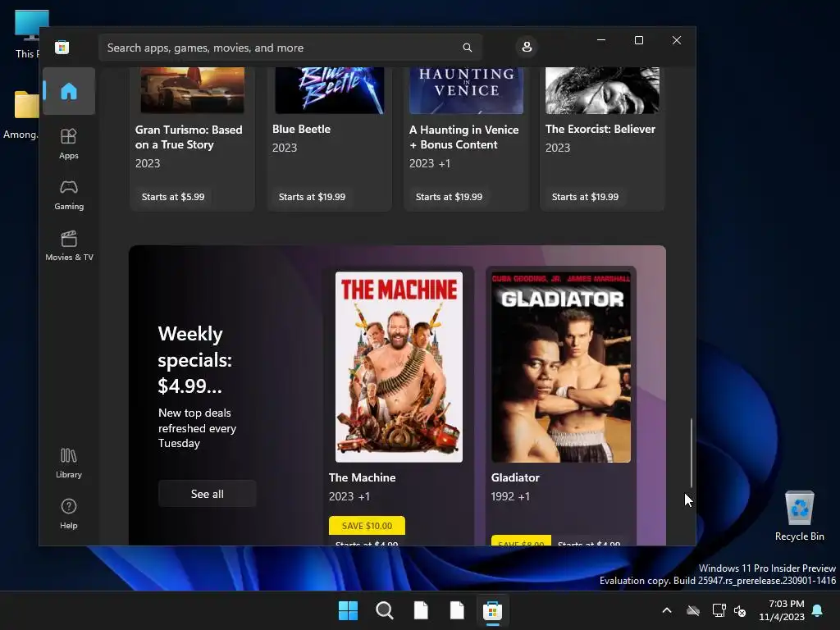Click the Store search input field
The height and width of the screenshot is (630, 840).
[290, 48]
